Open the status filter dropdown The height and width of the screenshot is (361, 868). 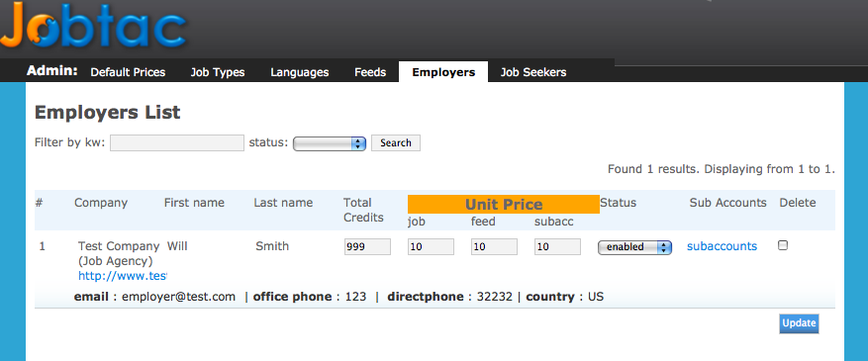(330, 143)
